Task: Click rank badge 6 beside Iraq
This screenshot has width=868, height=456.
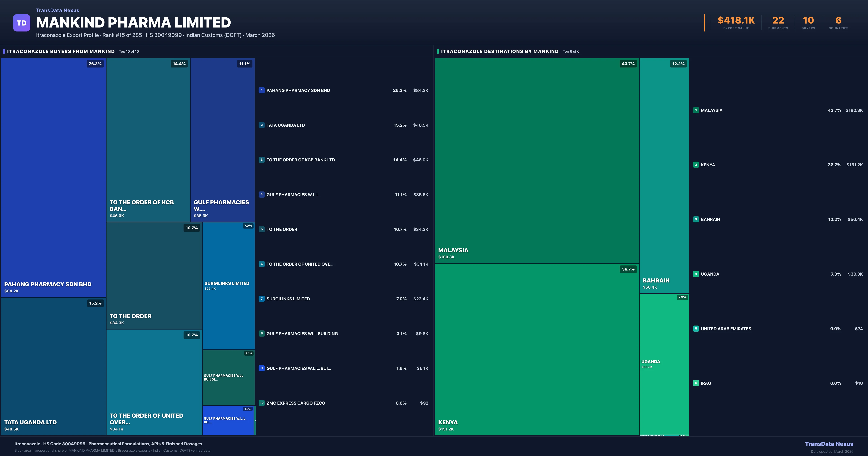Action: coord(696,383)
